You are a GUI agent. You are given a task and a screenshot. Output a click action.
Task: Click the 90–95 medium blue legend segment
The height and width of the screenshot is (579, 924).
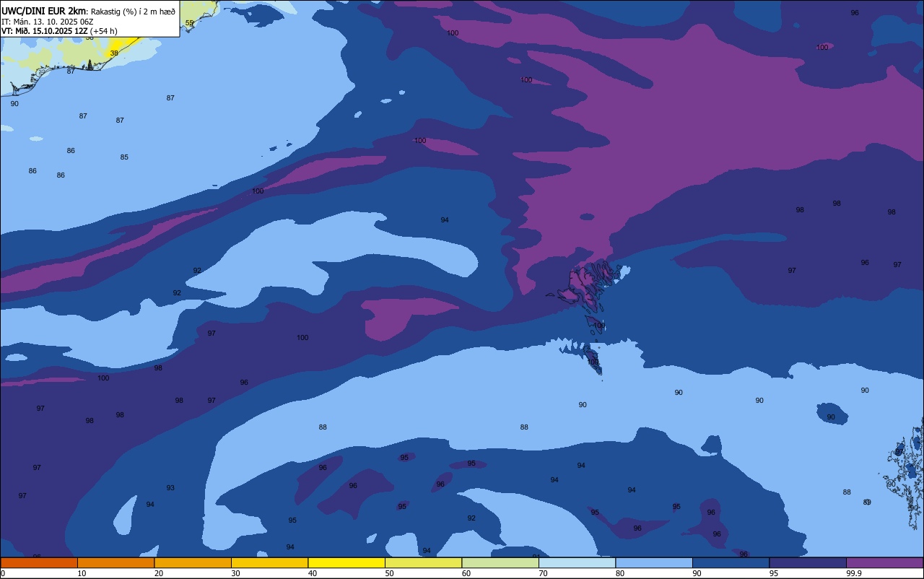731,562
